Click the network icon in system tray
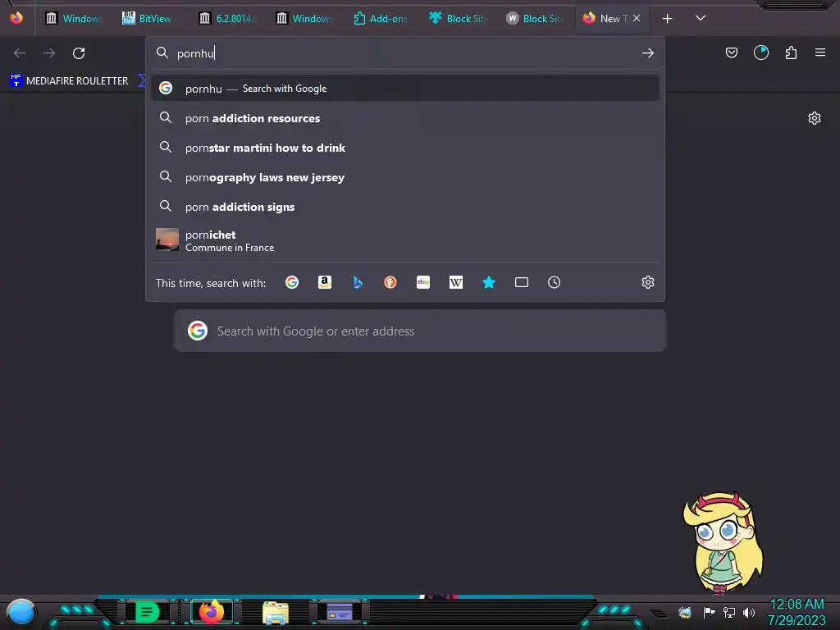The image size is (840, 630). click(x=729, y=612)
